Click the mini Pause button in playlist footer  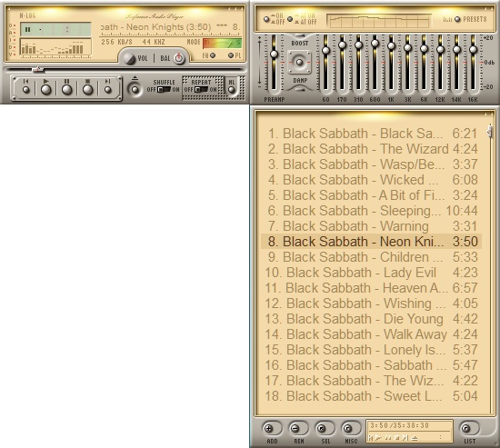(388, 437)
